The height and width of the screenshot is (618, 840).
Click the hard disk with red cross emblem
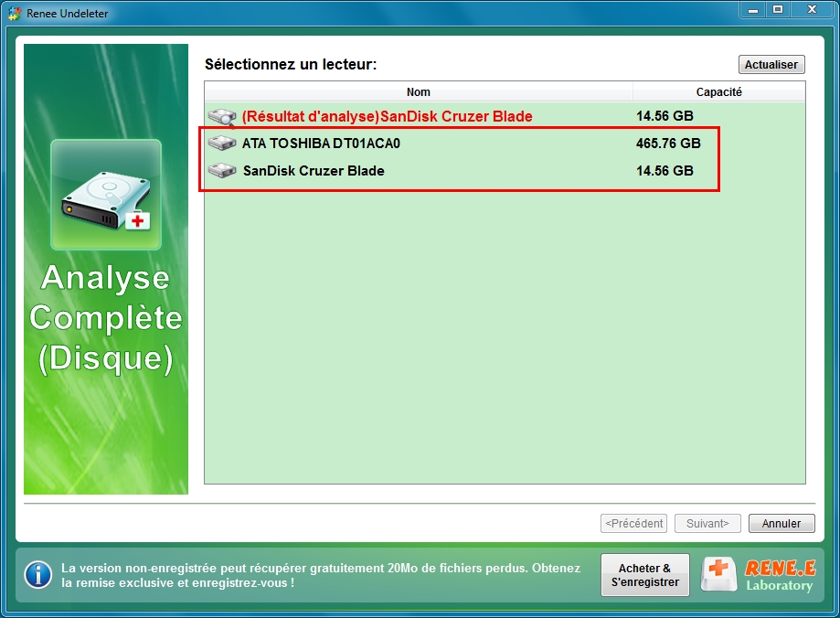coord(106,195)
